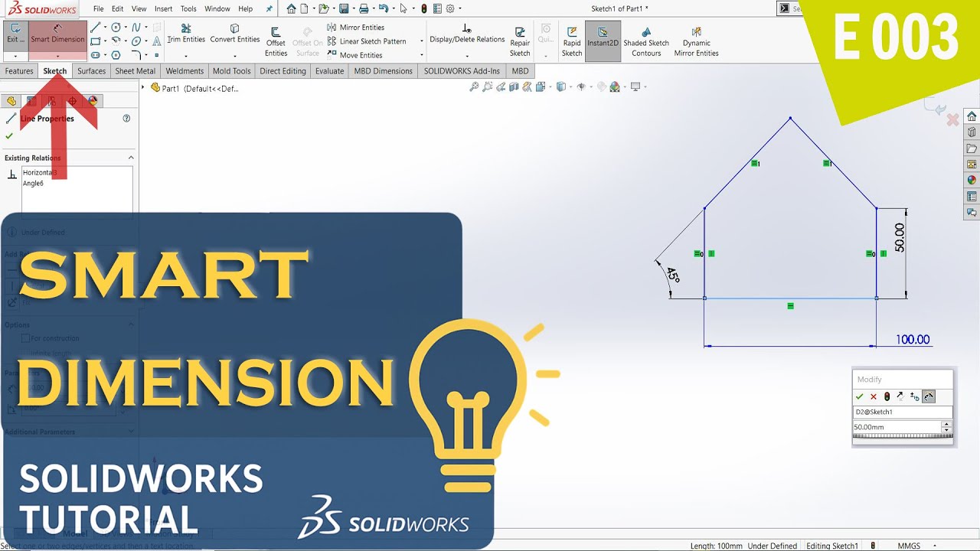Expand the Part1 feature tree node
The height and width of the screenshot is (551, 980).
pos(143,88)
